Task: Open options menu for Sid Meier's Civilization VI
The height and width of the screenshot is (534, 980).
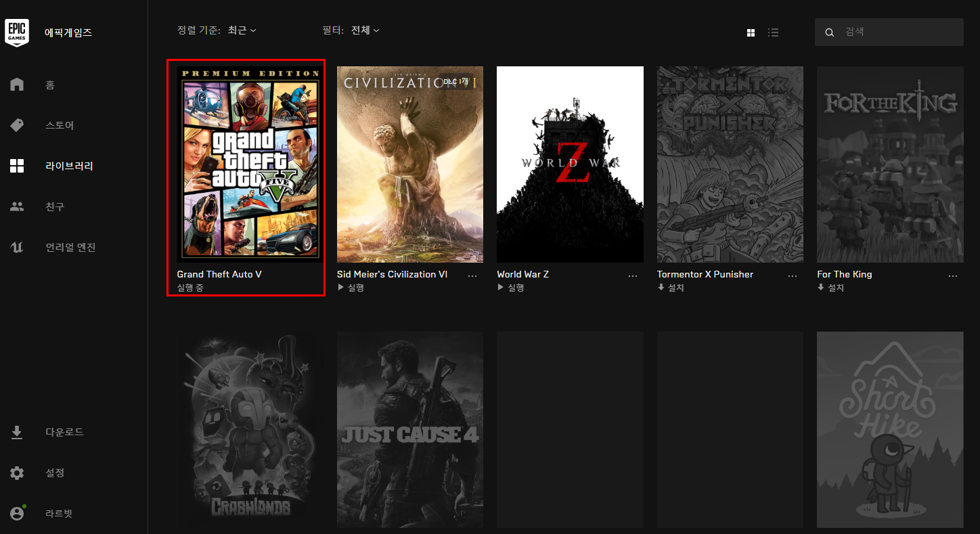Action: (472, 276)
